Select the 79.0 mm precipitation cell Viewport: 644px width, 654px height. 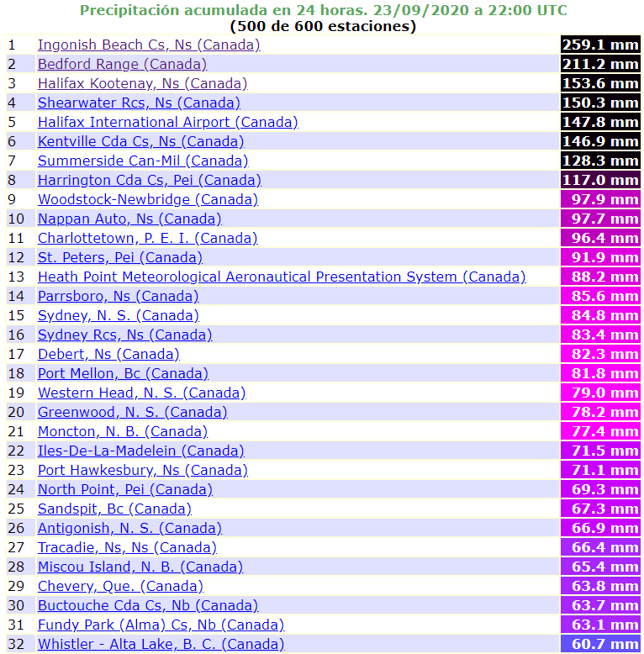click(600, 393)
